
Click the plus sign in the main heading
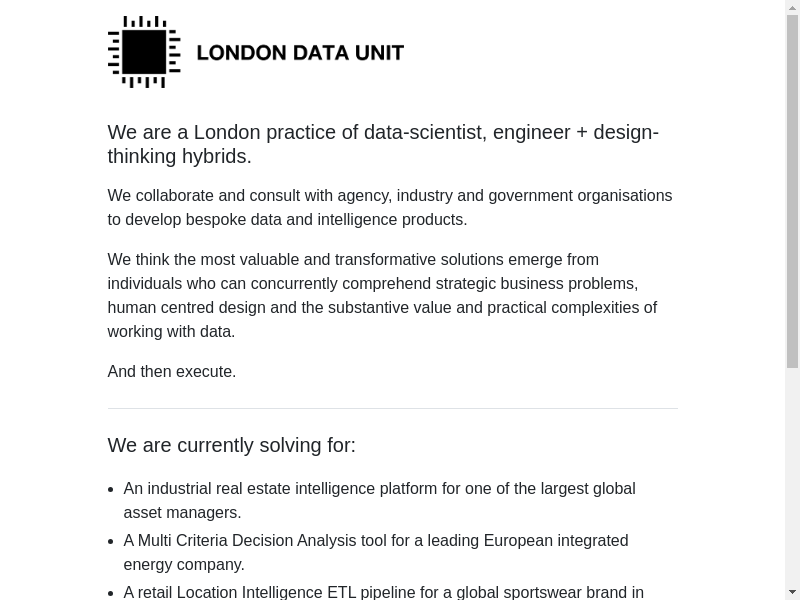pyautogui.click(x=582, y=133)
